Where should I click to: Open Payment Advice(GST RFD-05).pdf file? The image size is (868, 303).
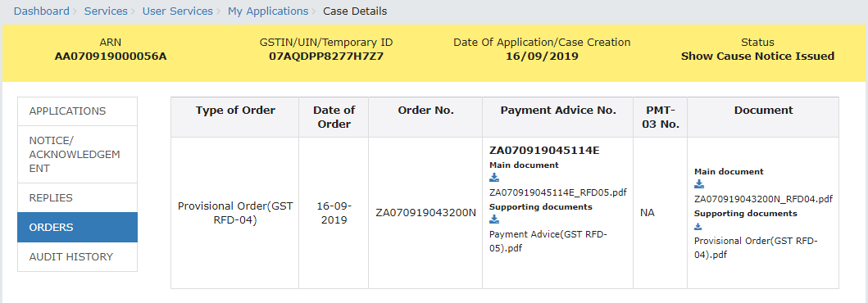pos(548,241)
